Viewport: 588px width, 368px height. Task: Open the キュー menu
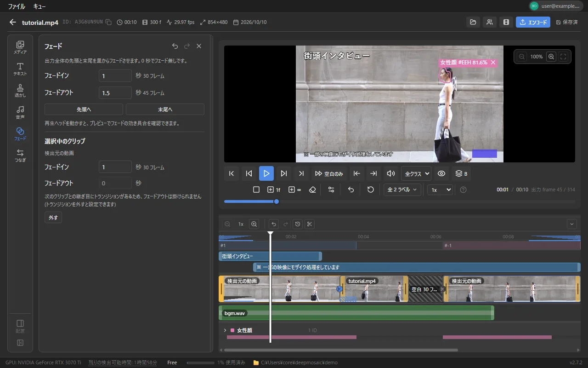pyautogui.click(x=40, y=6)
